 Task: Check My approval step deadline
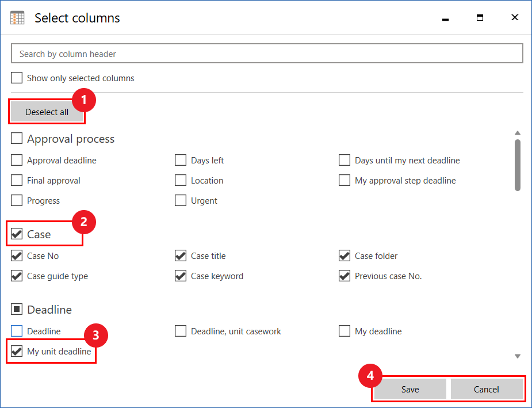[345, 180]
